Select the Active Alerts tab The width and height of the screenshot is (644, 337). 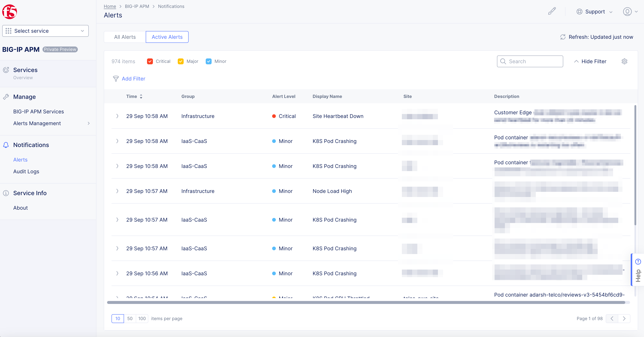167,37
